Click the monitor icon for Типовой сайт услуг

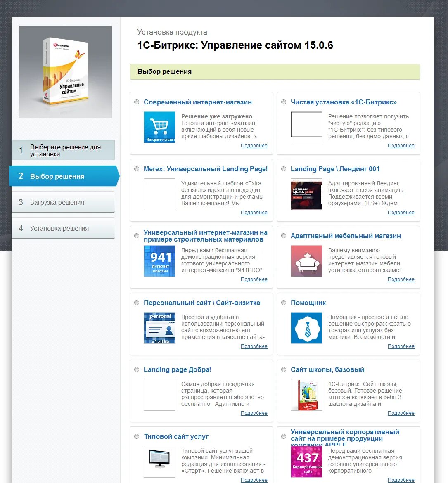point(159,462)
